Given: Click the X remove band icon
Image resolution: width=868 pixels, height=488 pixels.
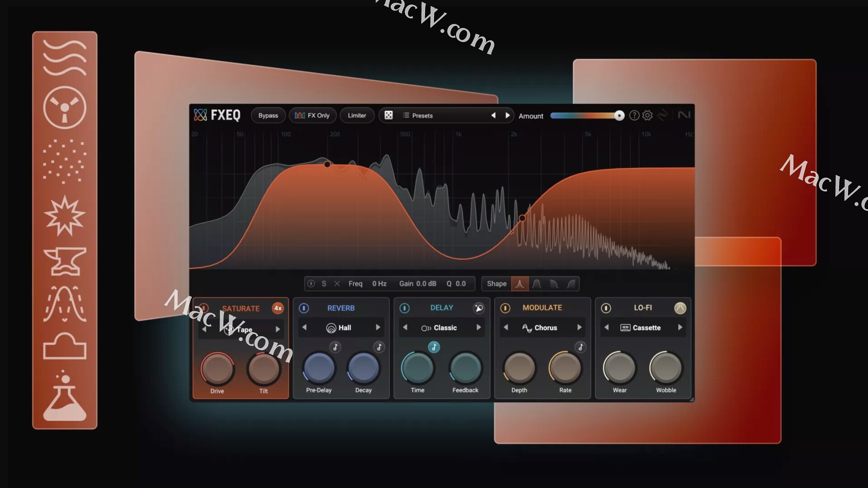Looking at the screenshot, I should pos(337,284).
